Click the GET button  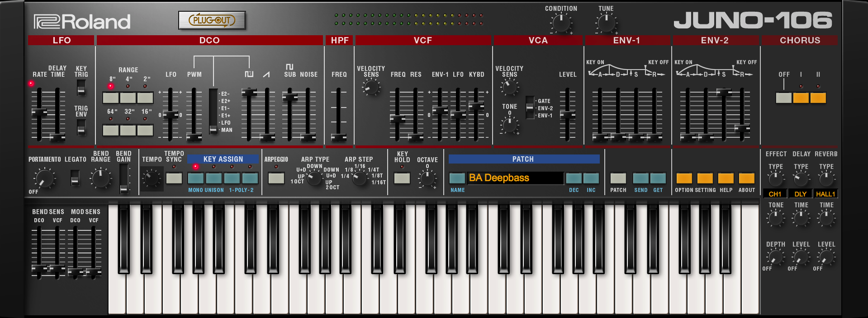[658, 178]
